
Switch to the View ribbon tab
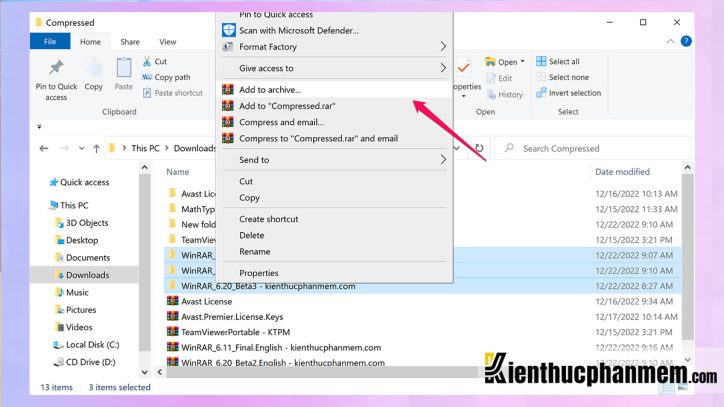(168, 42)
